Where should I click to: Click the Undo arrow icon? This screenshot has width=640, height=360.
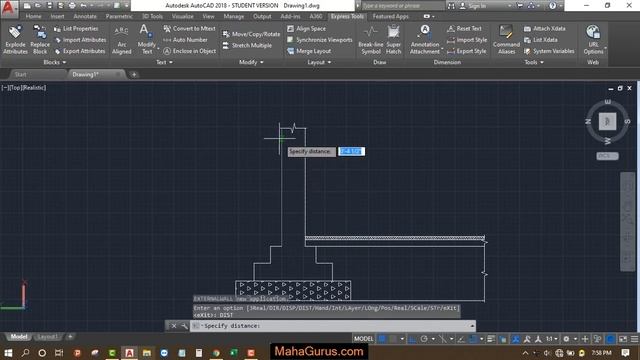click(x=83, y=6)
